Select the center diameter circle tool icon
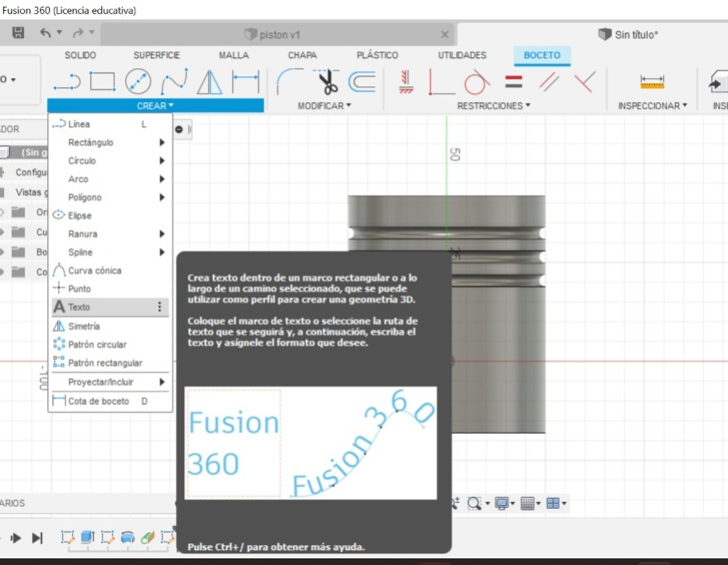 point(138,81)
